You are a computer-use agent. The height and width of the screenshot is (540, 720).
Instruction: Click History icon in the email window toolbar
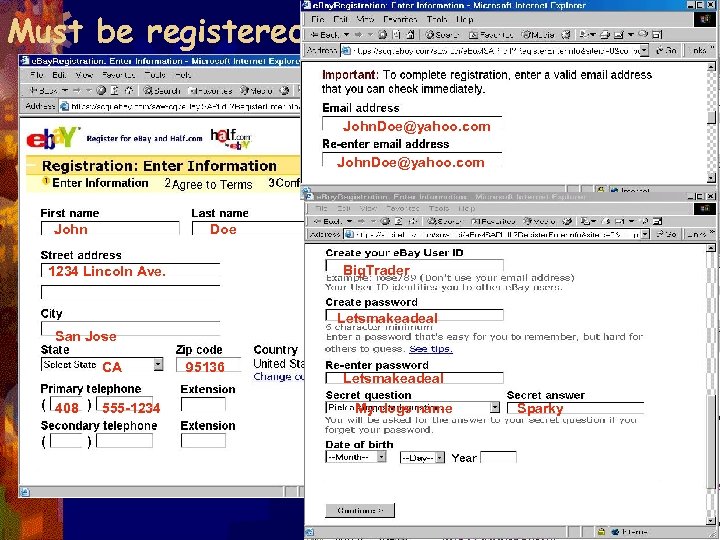(566, 35)
